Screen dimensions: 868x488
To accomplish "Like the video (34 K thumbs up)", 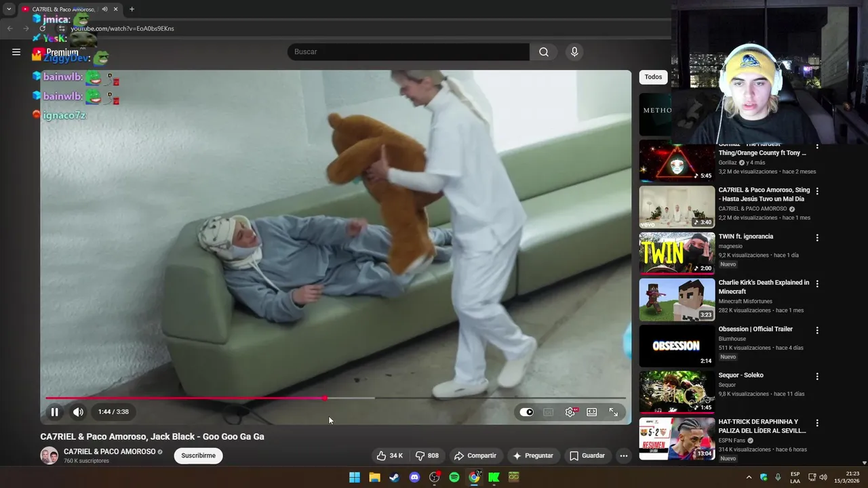I will (390, 455).
